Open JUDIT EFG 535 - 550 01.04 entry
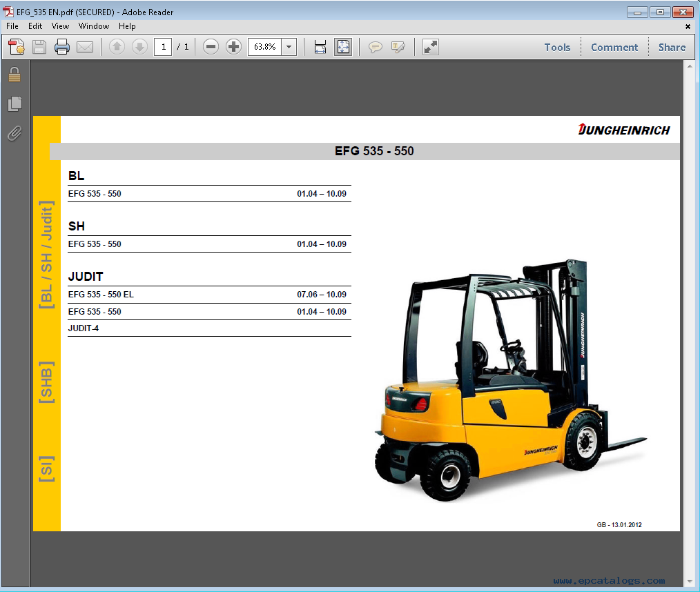Screen dimensions: 700x592 coord(209,311)
